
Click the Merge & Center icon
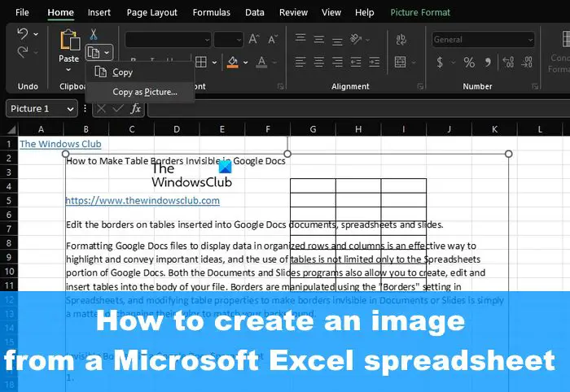tap(401, 62)
